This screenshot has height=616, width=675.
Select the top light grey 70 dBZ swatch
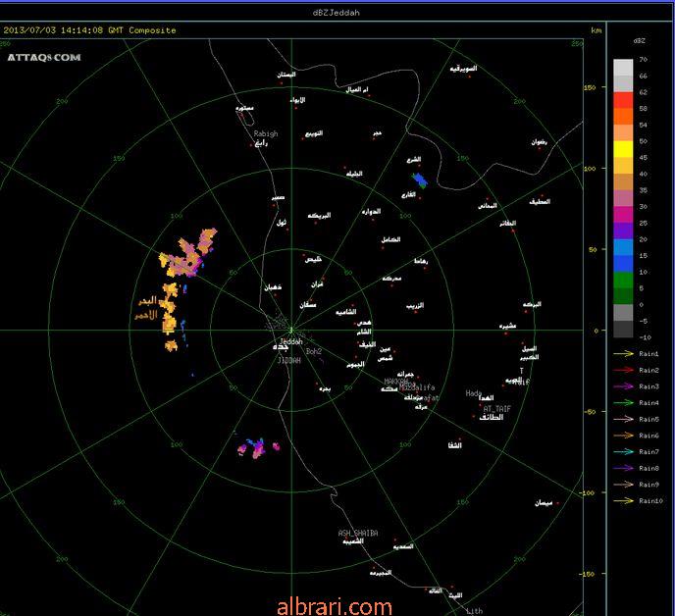623,68
